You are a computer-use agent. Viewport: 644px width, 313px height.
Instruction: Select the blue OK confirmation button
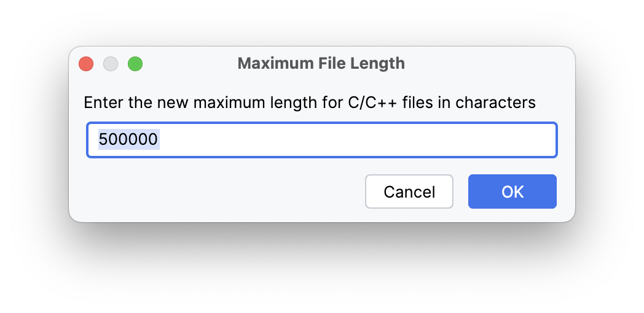(512, 191)
